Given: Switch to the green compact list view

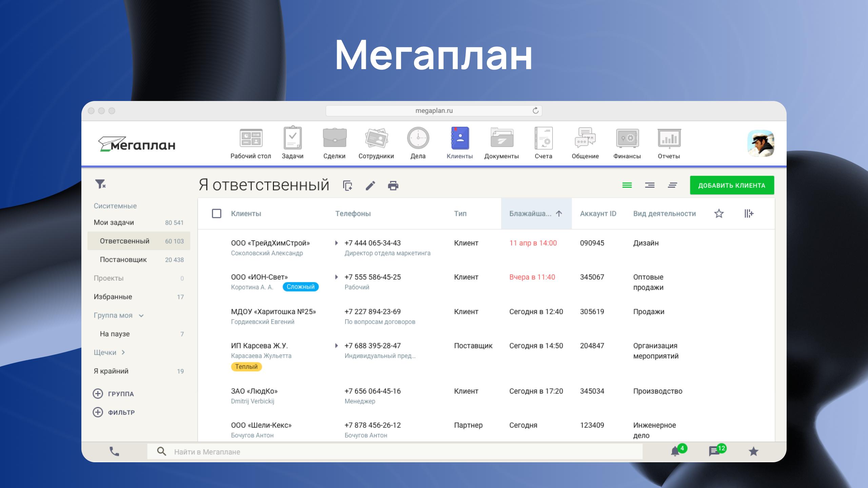Looking at the screenshot, I should pos(627,185).
